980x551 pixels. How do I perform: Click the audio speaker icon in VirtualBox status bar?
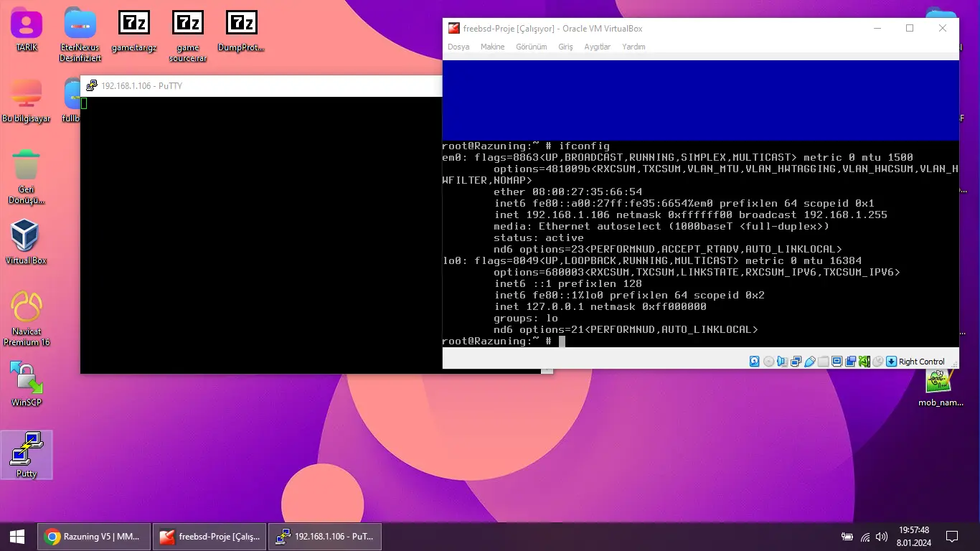(782, 362)
